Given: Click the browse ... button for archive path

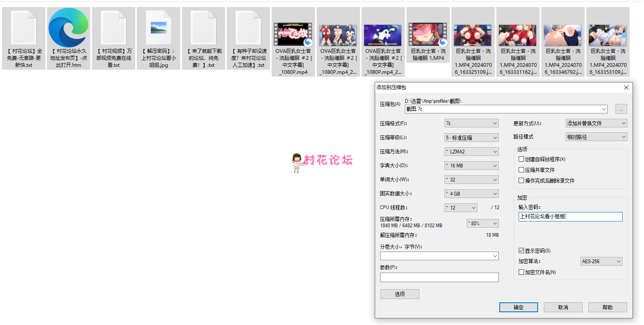Looking at the screenshot, I should [x=621, y=109].
